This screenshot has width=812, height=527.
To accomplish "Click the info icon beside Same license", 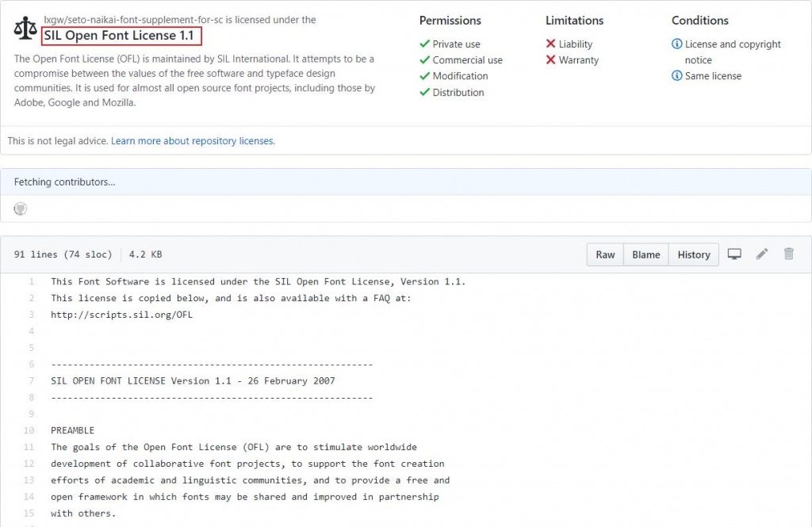I will click(x=676, y=76).
